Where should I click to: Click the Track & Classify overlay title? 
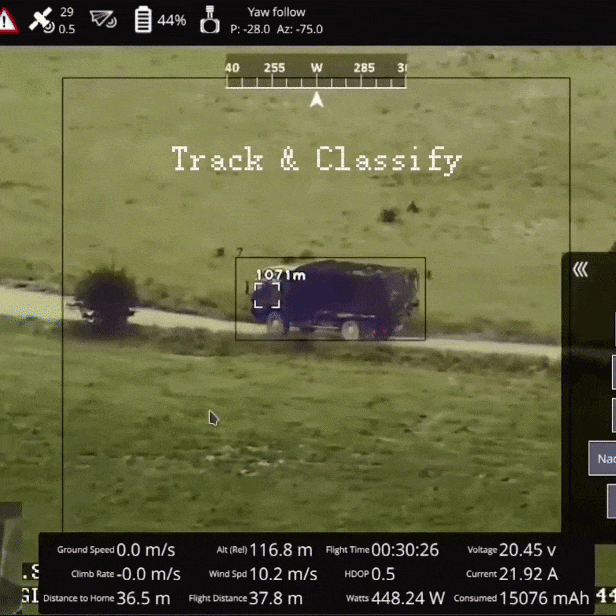[x=317, y=159]
